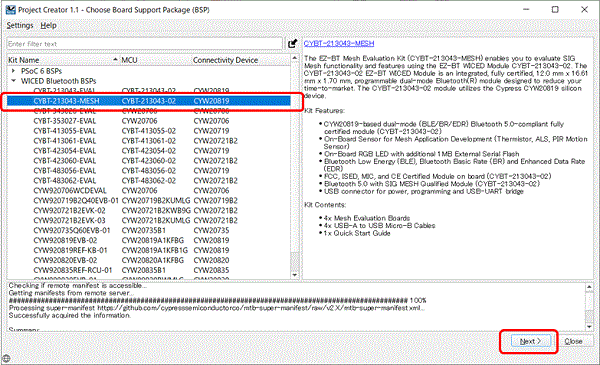Select the CYBT-353027-EVAL kit

coord(65,121)
